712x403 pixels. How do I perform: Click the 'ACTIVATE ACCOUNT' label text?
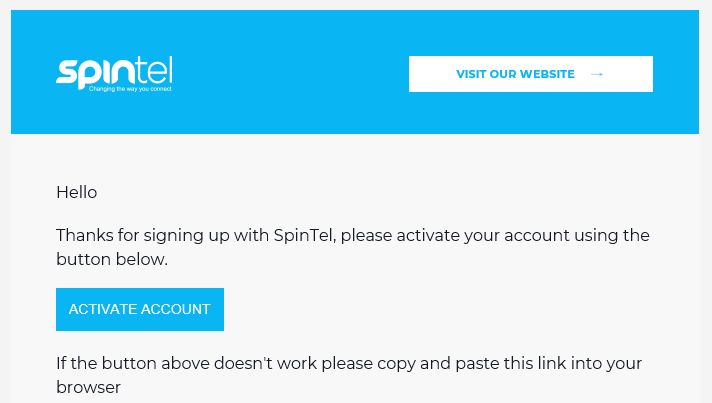pos(139,309)
